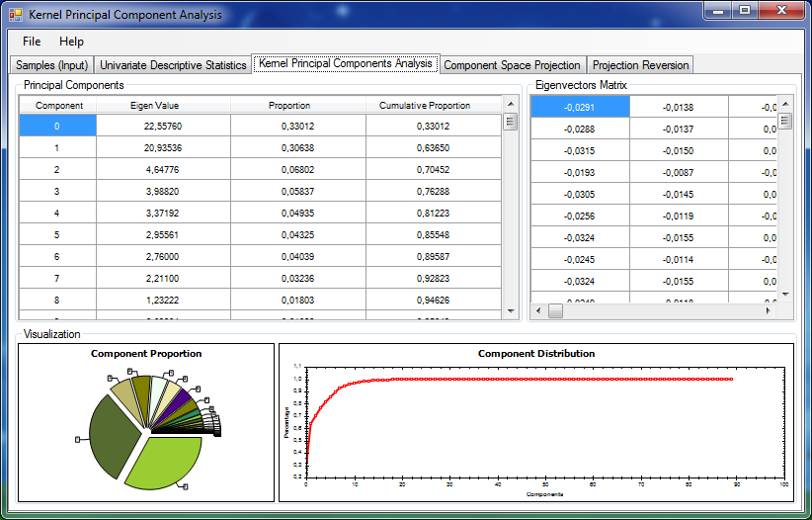Viewport: 812px width, 520px height.
Task: Click right arrow of Eigenvectors horizontal scrollbar
Action: tap(768, 310)
